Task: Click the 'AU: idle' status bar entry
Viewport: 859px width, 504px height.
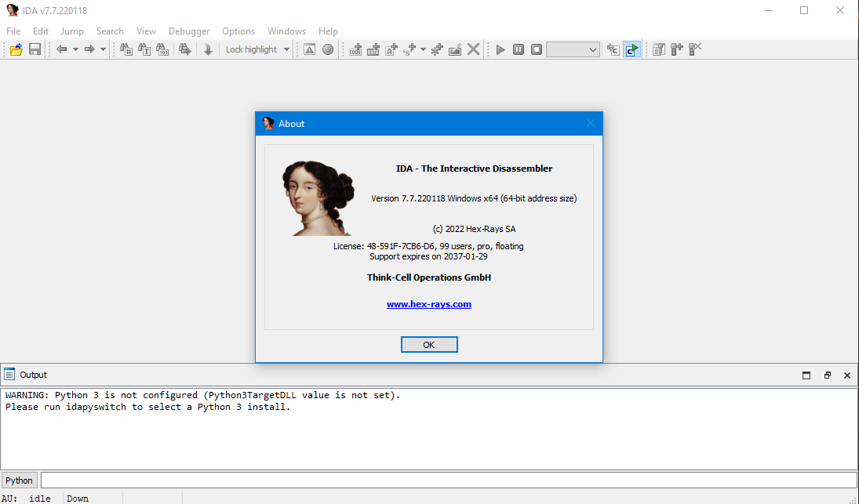Action: coord(26,499)
